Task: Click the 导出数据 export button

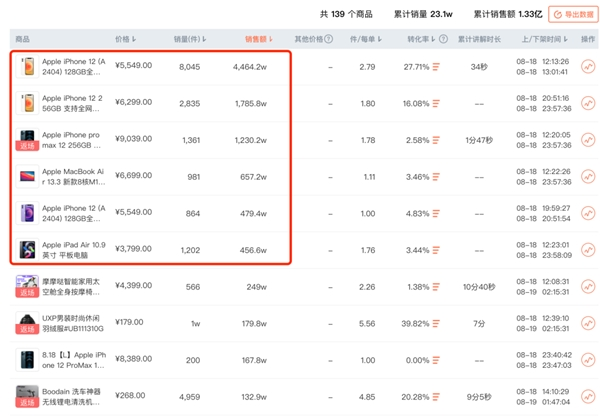Action: [573, 15]
